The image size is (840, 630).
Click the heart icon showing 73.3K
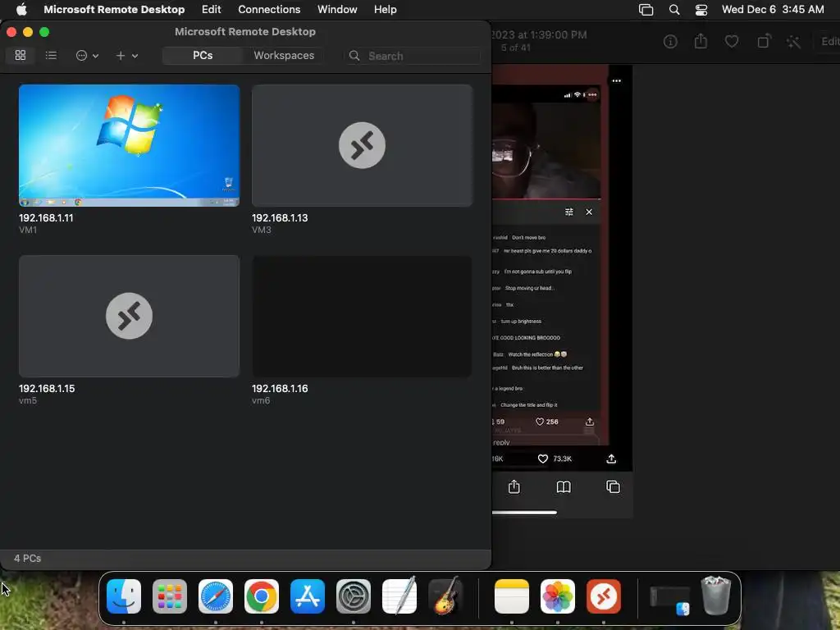pos(543,459)
